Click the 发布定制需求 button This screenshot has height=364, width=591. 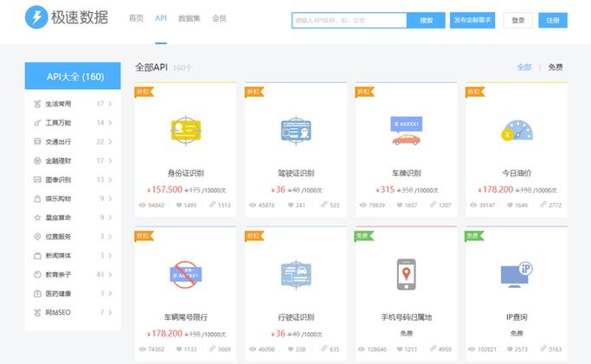click(x=472, y=21)
